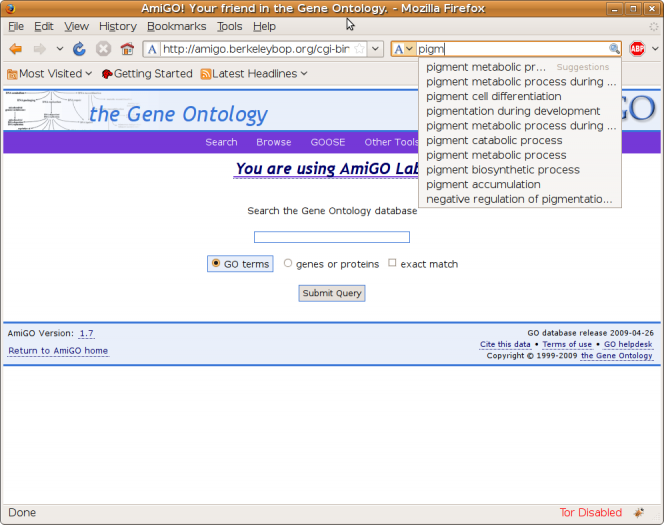664x525 pixels.
Task: Open 'the Gene Ontology' copyright link
Action: [617, 356]
